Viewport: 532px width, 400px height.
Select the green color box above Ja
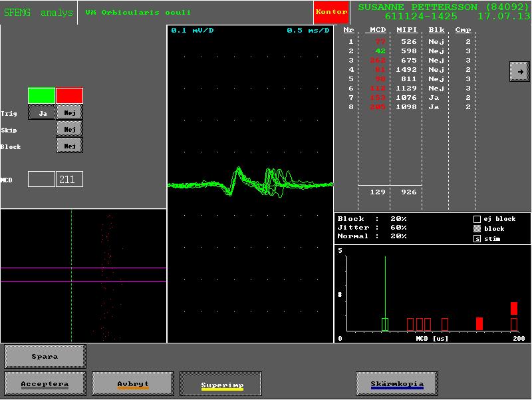tap(41, 95)
